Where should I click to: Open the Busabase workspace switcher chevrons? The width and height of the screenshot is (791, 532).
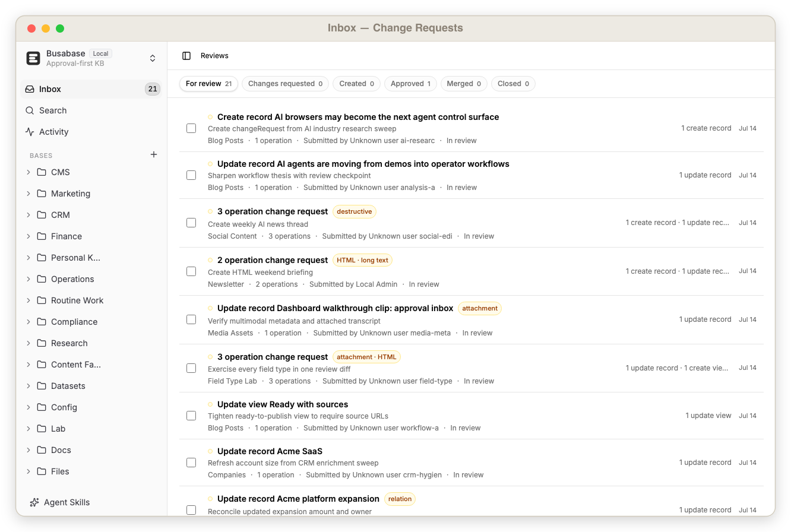153,58
